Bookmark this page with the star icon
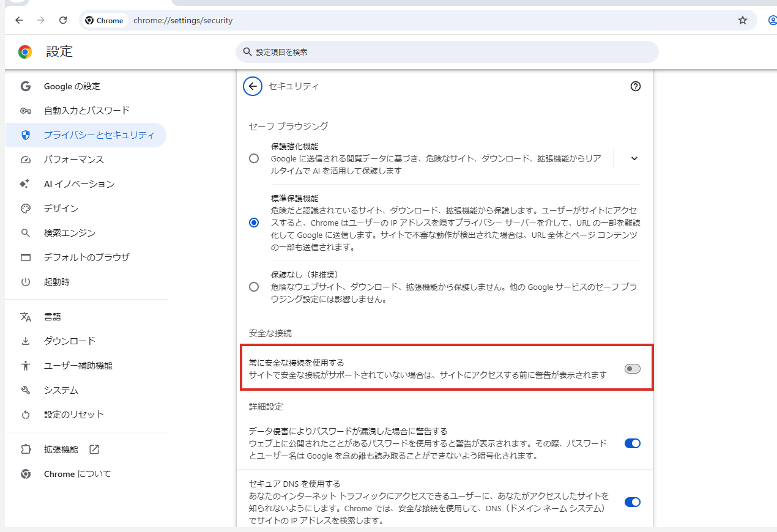The image size is (777, 532). (743, 20)
